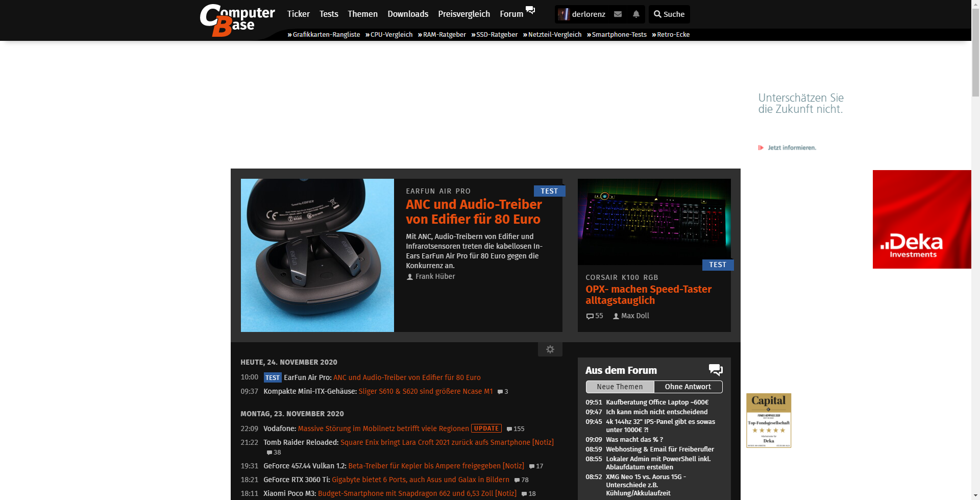
Task: Open 17 comments on GeForce 457.44 story
Action: (536, 466)
